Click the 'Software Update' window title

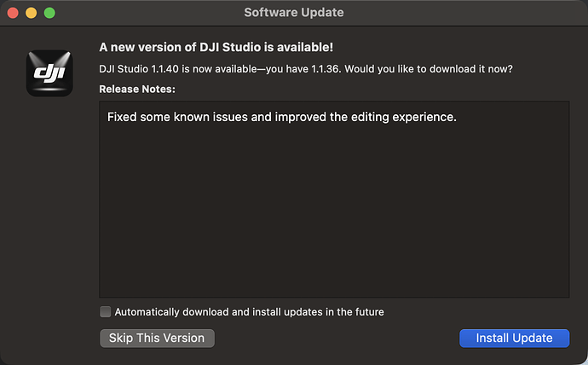tap(294, 13)
